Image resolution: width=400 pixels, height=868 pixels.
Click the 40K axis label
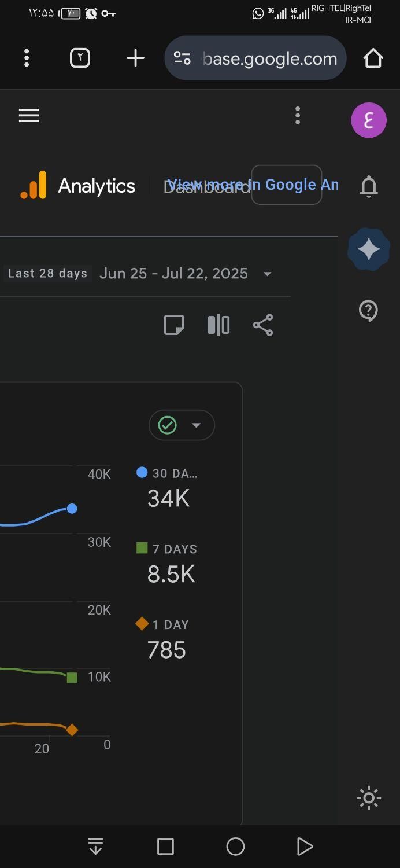(99, 475)
